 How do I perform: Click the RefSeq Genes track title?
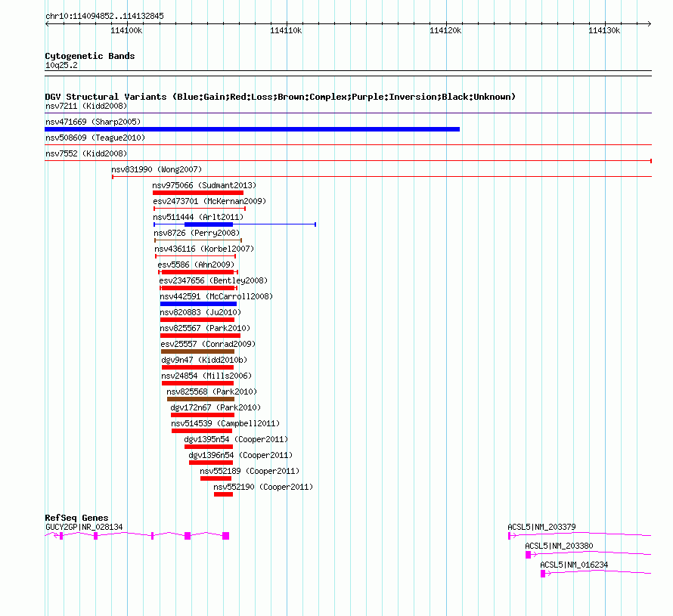click(77, 517)
